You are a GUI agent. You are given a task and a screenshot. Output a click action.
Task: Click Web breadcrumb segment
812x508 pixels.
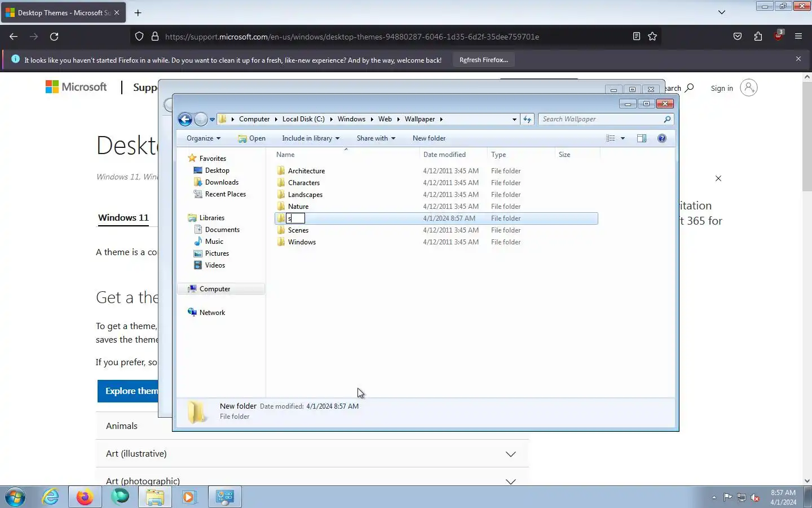point(385,119)
